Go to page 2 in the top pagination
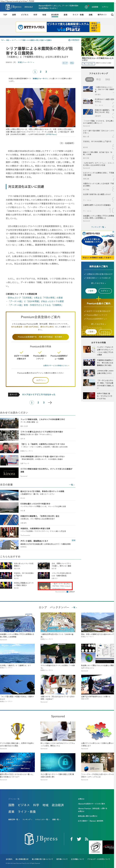This screenshot has width=116, height=868. click(41, 72)
